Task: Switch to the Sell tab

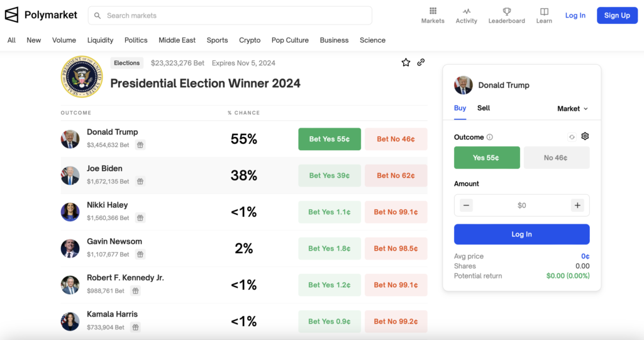Action: tap(483, 108)
